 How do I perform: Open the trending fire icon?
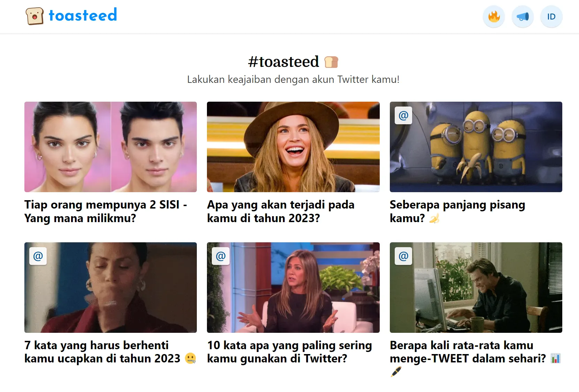[x=494, y=17]
